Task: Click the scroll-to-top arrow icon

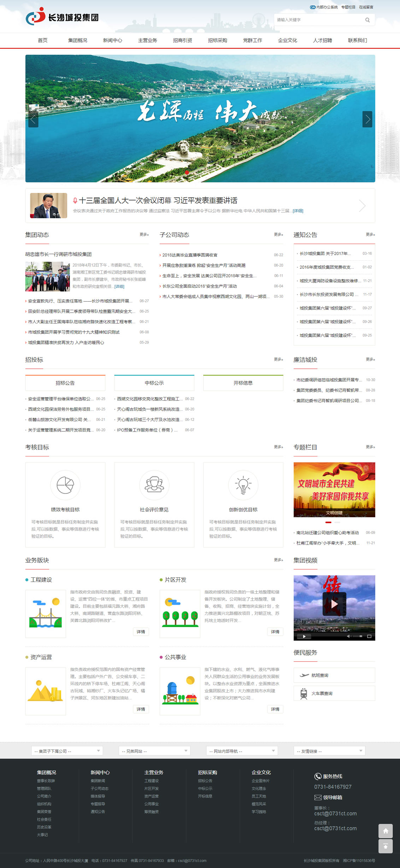Action: (x=386, y=846)
